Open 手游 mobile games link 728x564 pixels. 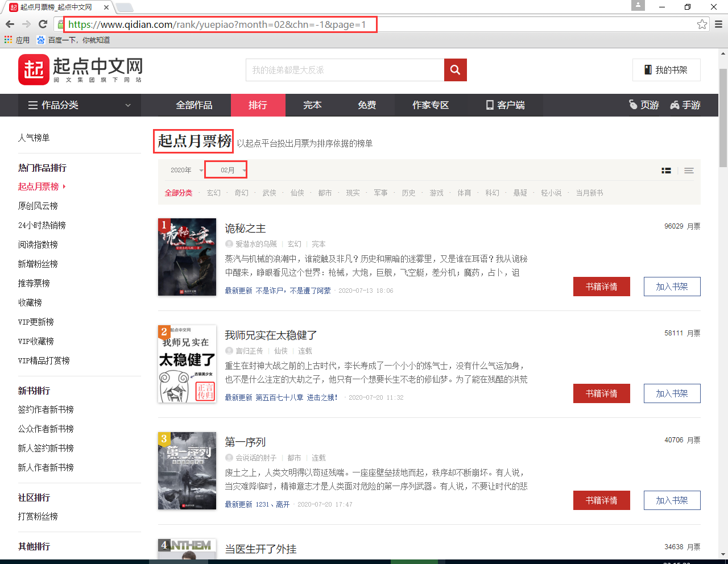tap(685, 105)
